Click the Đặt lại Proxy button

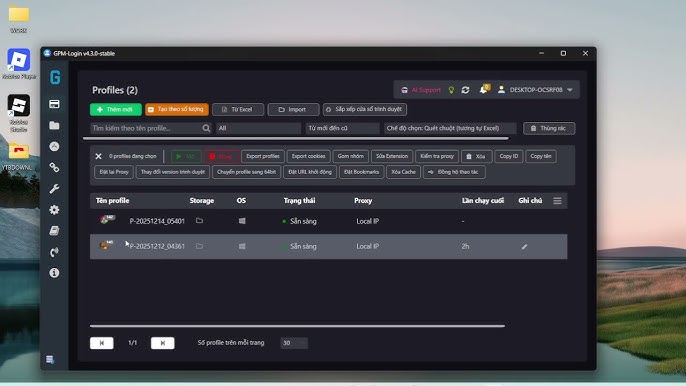coord(114,172)
